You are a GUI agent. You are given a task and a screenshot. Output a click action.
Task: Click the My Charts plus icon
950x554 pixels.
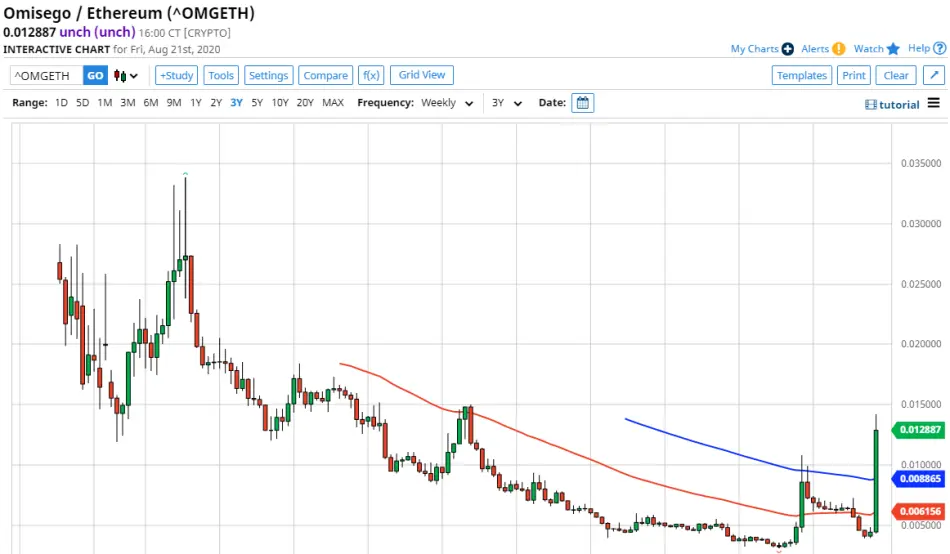pos(788,49)
